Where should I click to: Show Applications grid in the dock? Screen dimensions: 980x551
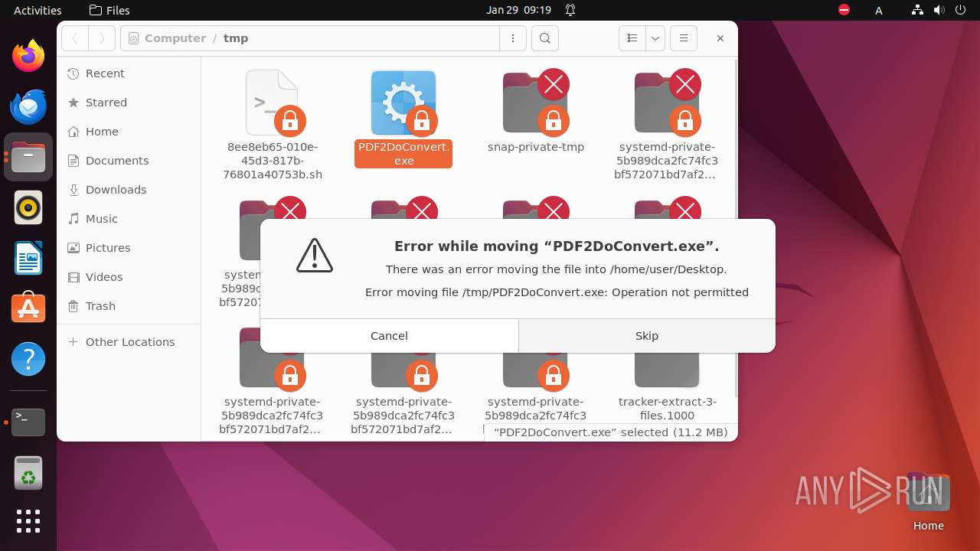[x=28, y=521]
